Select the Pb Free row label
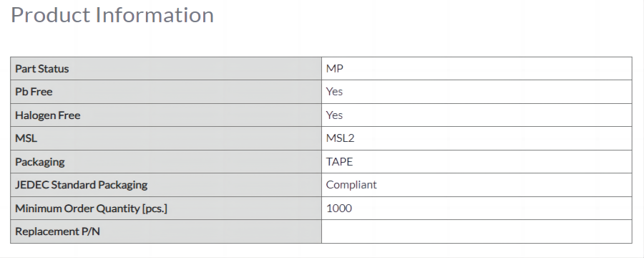Image resolution: width=644 pixels, height=258 pixels. 166,92
